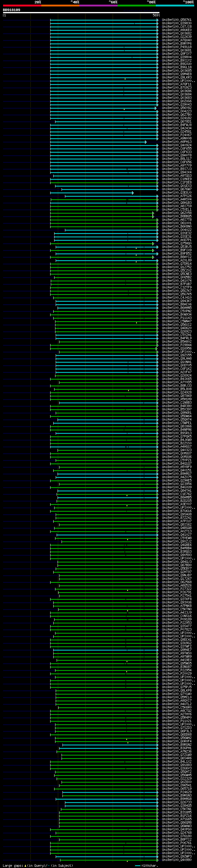The image size is (197, 868).
Task: Select the UniRef100_Q40924 label
Action: click(x=177, y=145)
